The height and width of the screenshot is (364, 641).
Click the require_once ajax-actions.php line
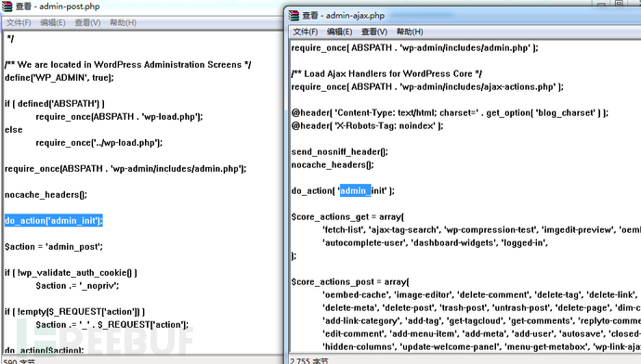click(x=427, y=87)
